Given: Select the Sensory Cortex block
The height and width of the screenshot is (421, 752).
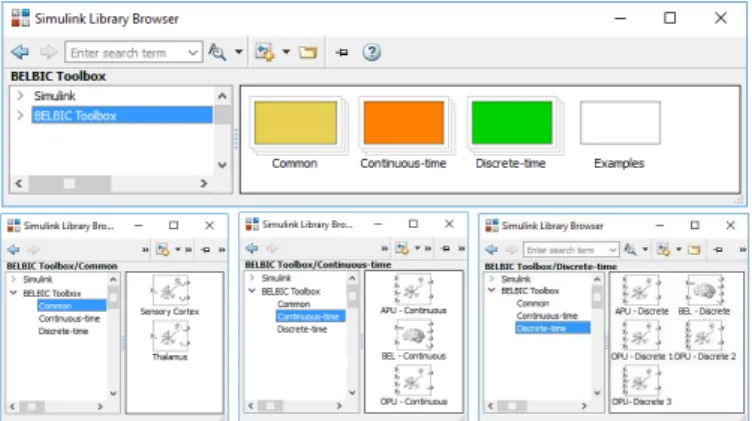Looking at the screenshot, I should [x=170, y=296].
